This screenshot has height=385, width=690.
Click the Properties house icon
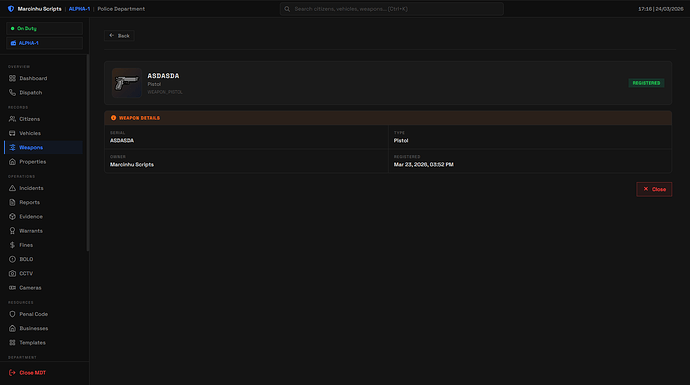[12, 161]
